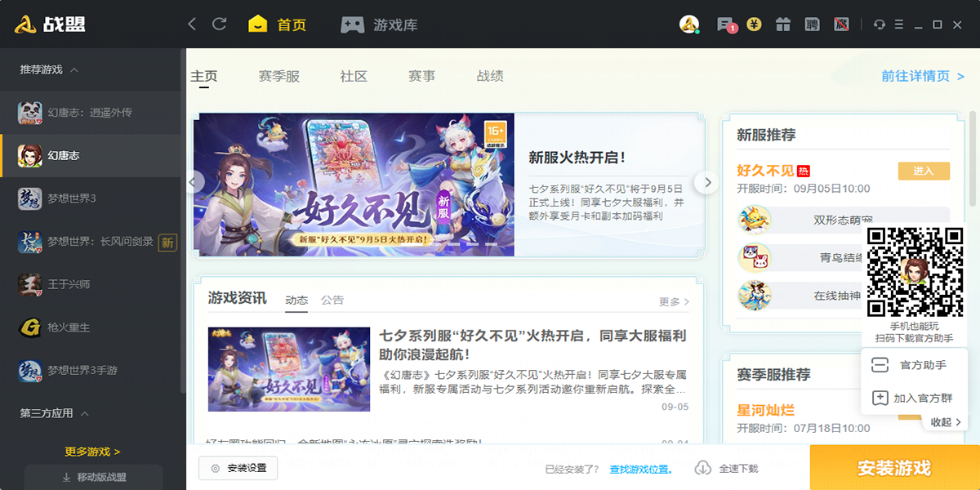Open the 赛季服 tab

pos(279,76)
